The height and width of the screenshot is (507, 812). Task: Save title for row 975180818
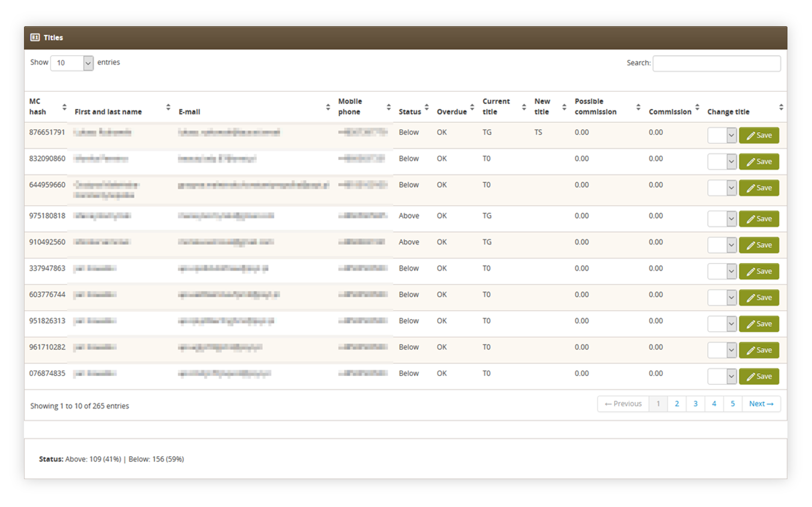click(759, 219)
